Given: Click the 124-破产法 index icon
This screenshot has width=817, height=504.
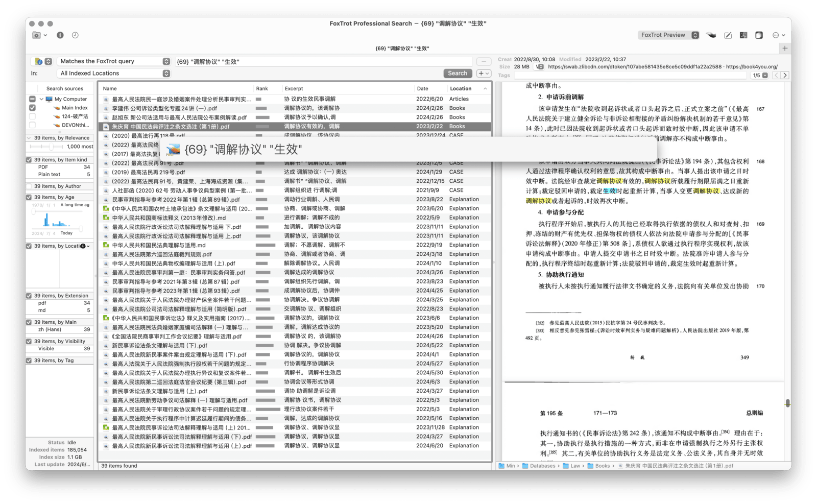Looking at the screenshot, I should click(57, 116).
